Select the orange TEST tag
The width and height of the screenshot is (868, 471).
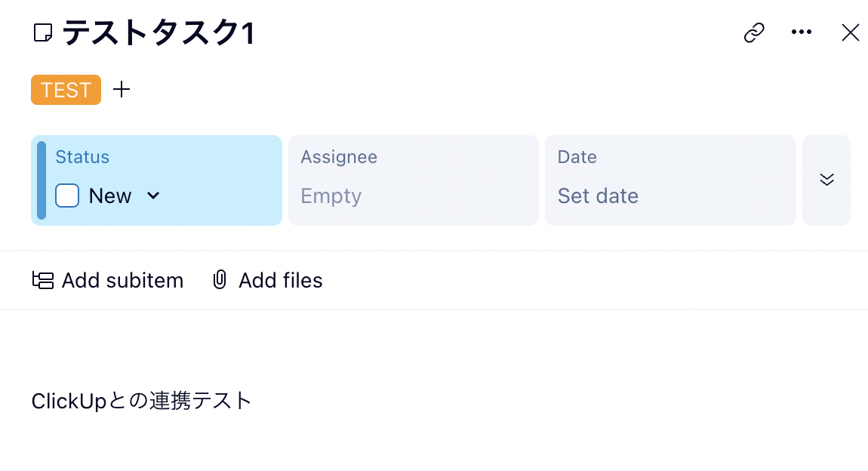[x=66, y=90]
